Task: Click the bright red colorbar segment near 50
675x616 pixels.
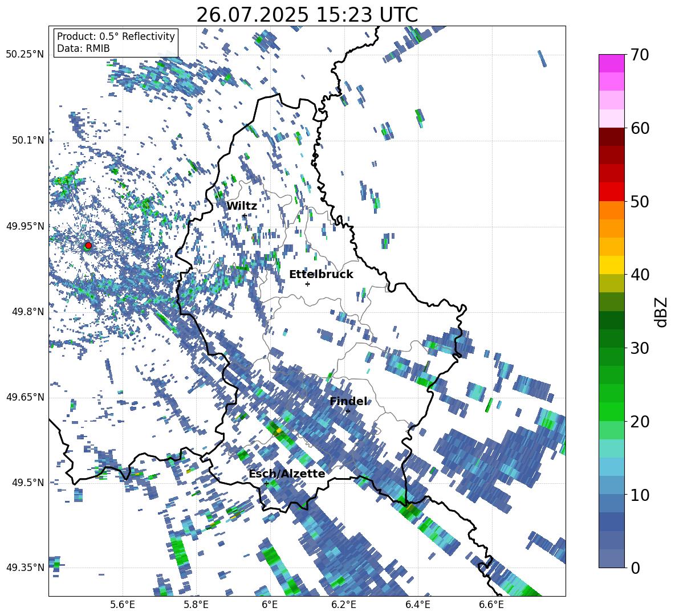Action: [x=611, y=192]
